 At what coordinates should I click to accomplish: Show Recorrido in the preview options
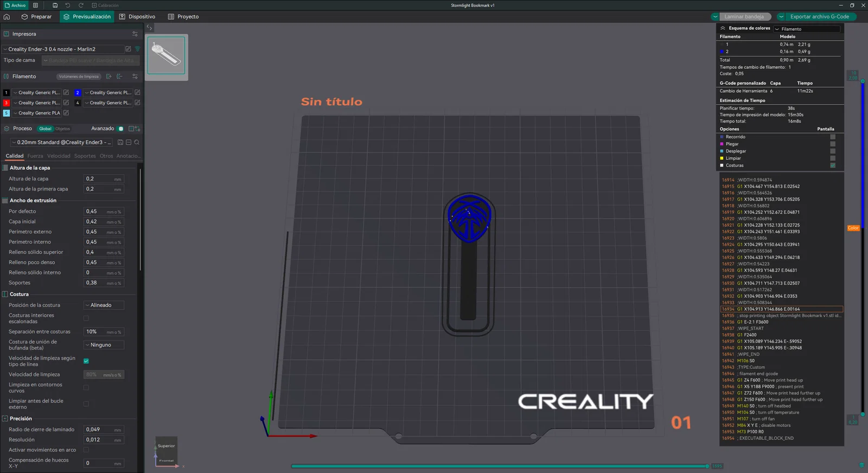[833, 137]
